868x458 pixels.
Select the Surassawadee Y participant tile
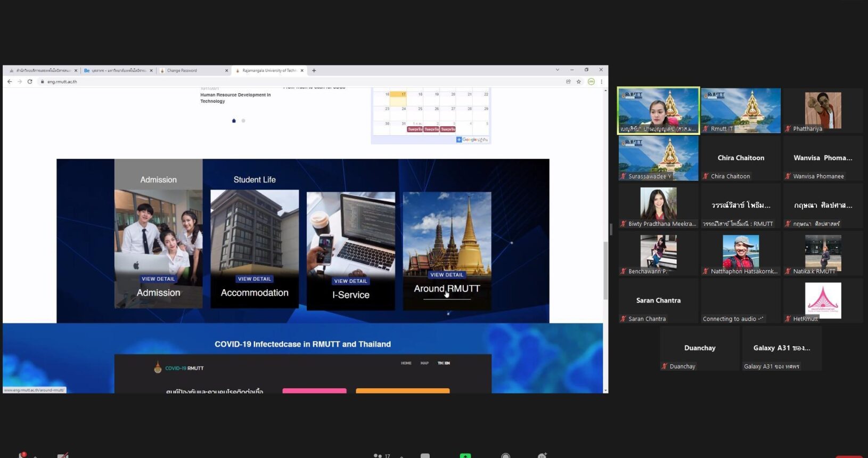point(658,158)
